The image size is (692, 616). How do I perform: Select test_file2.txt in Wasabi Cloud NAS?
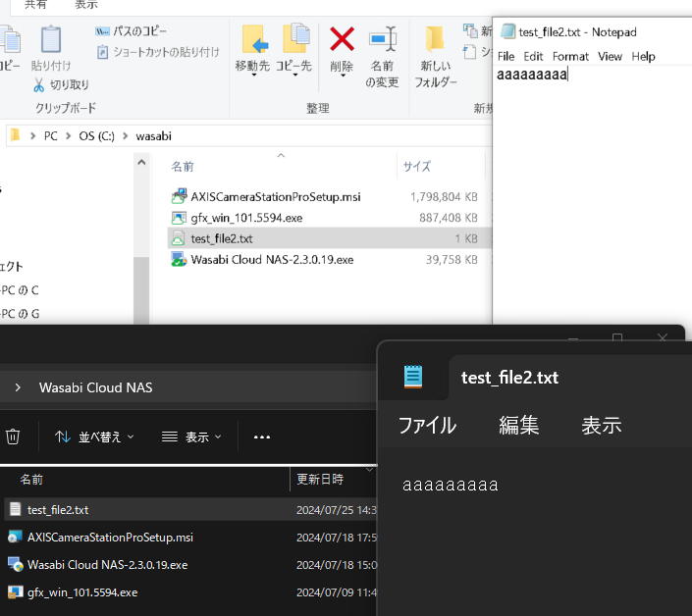[x=190, y=510]
